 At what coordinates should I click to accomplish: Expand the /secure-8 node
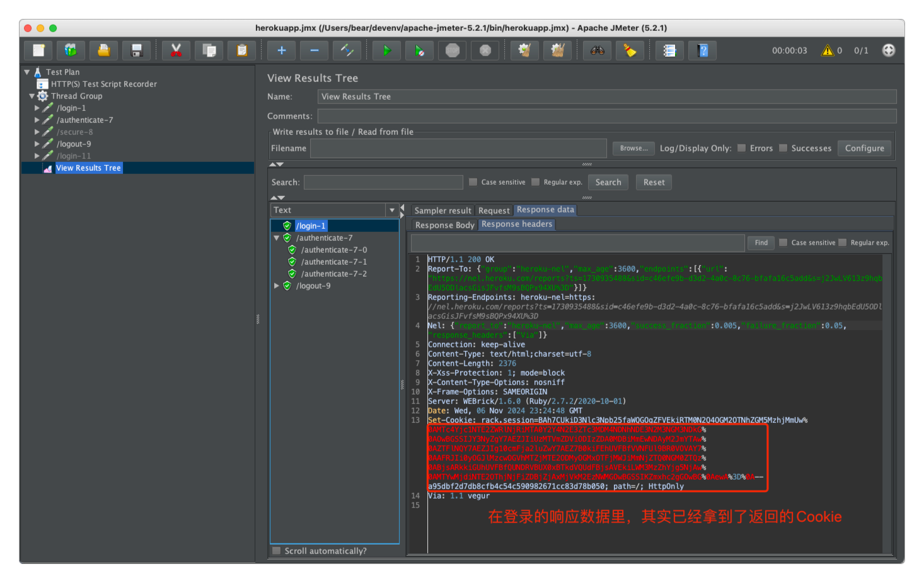37,132
